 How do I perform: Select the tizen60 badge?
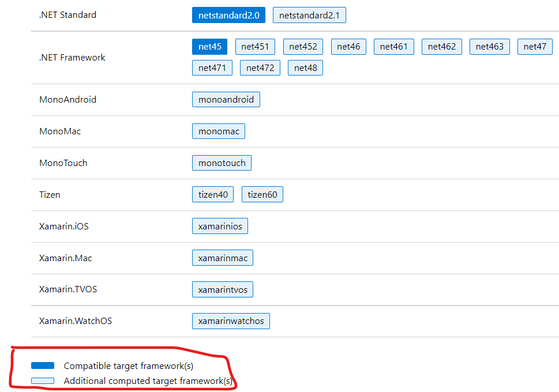262,194
